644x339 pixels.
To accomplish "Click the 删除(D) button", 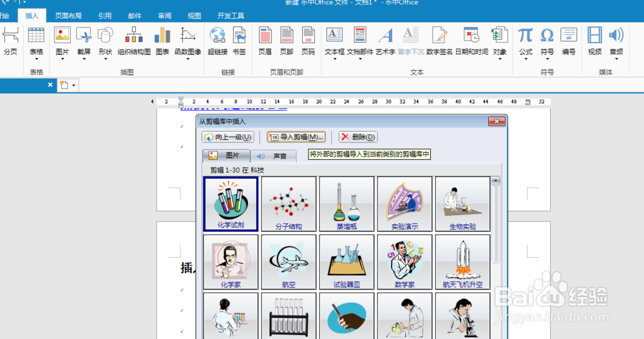I will pyautogui.click(x=358, y=137).
